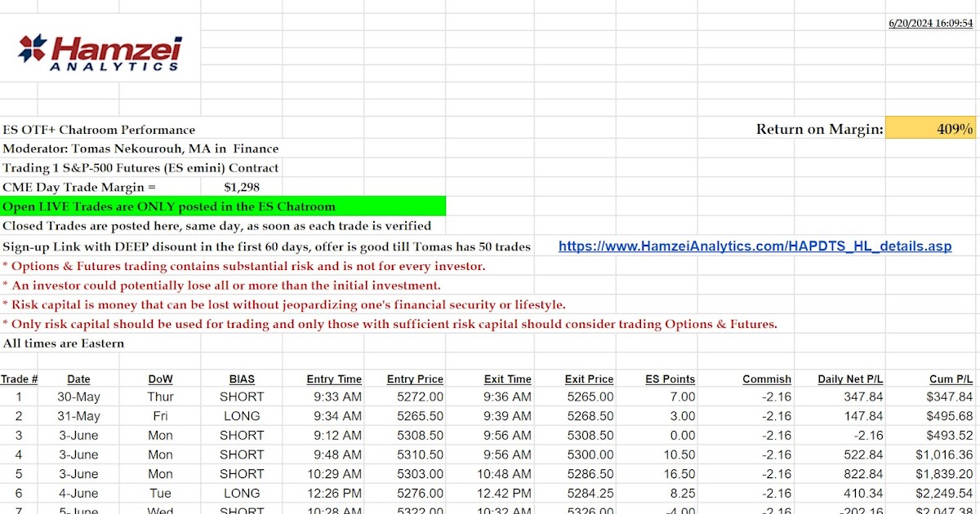
Task: Select 'ES OTF+ Chatroom Performance' title
Action: (99, 130)
